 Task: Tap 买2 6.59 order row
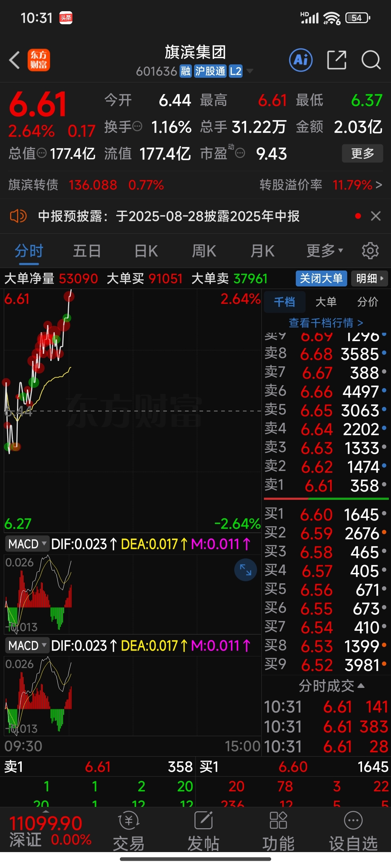pos(325,533)
